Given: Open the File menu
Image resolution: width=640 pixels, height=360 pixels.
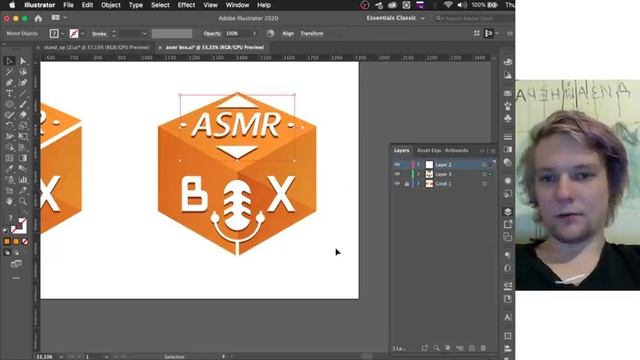Looking at the screenshot, I should pyautogui.click(x=68, y=5).
